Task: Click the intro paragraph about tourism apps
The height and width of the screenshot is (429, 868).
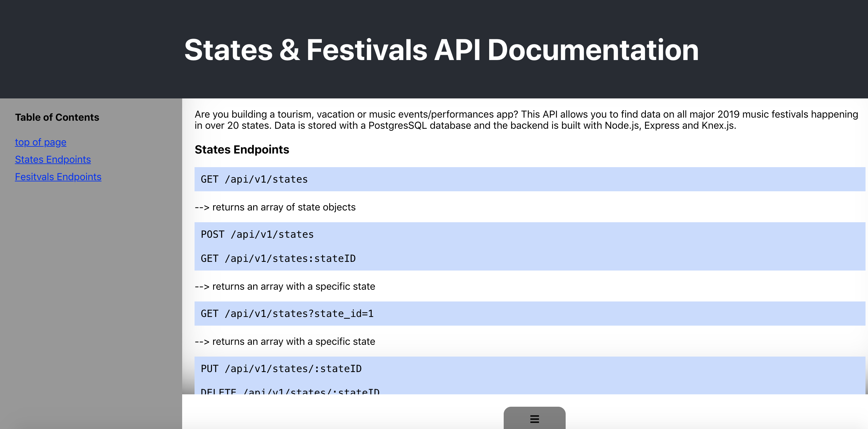Action: tap(526, 120)
